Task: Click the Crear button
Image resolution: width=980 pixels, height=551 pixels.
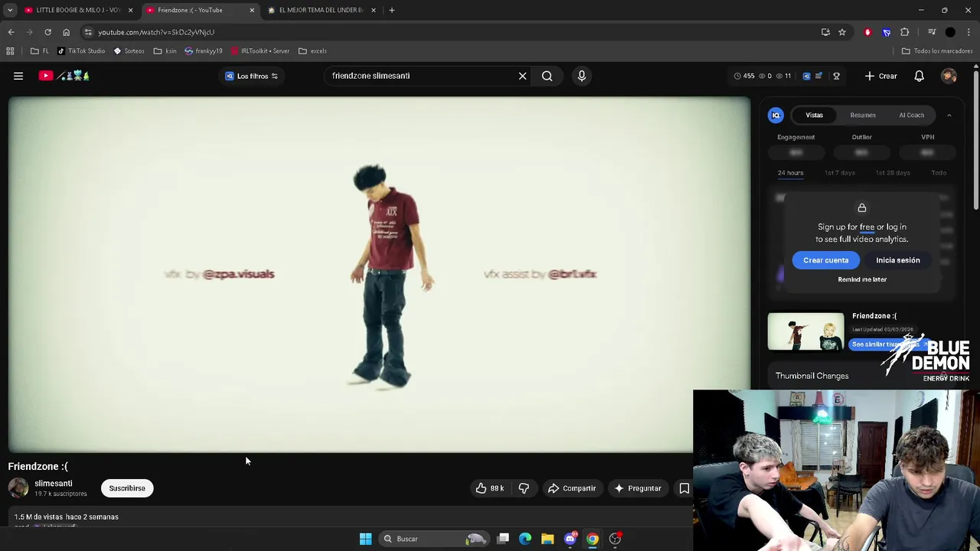Action: (x=880, y=76)
